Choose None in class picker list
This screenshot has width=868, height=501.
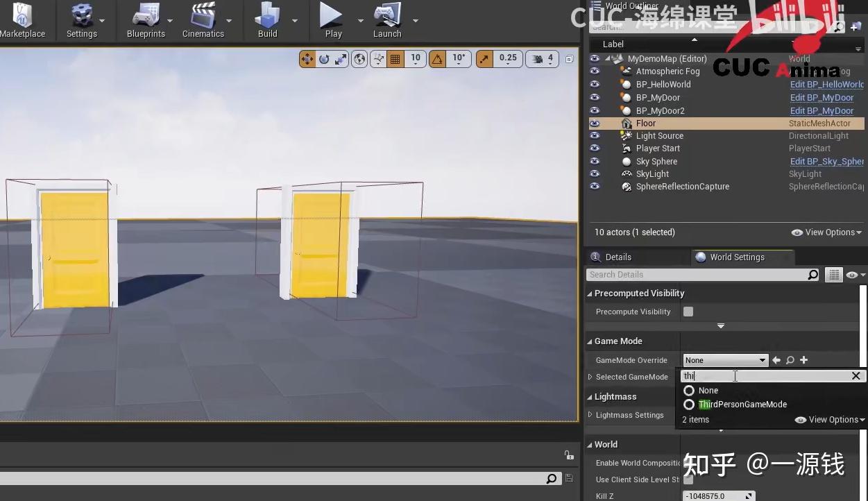(708, 391)
